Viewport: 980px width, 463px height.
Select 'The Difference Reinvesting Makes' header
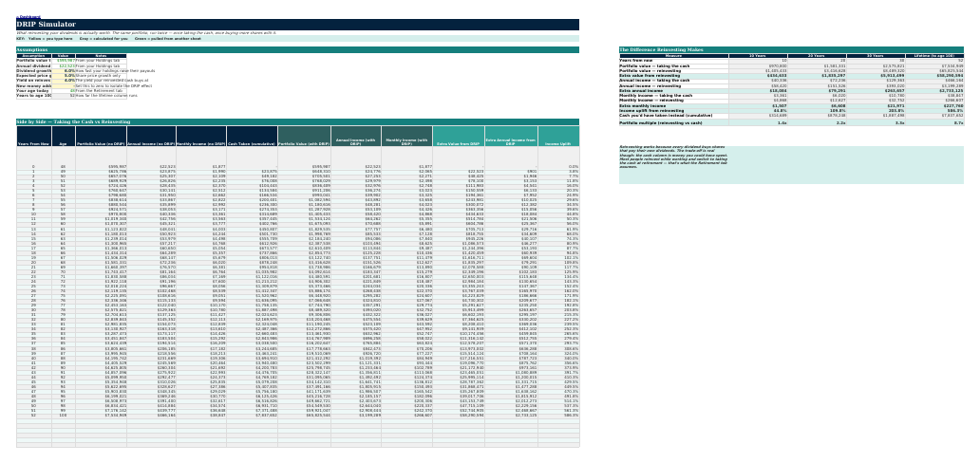pos(791,49)
